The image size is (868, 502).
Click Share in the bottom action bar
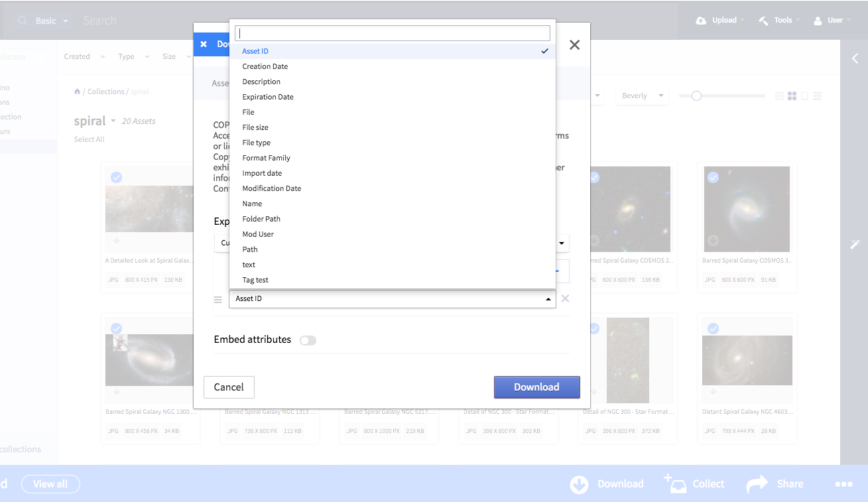point(775,484)
